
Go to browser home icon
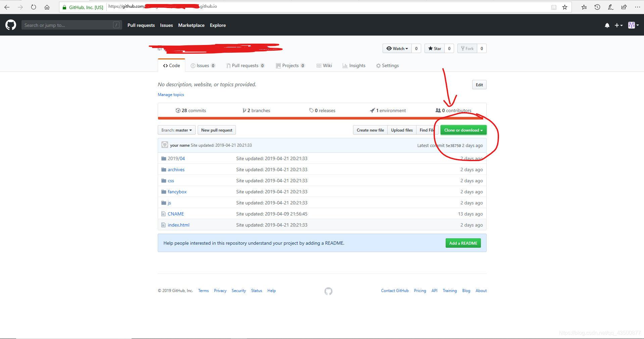coord(47,7)
